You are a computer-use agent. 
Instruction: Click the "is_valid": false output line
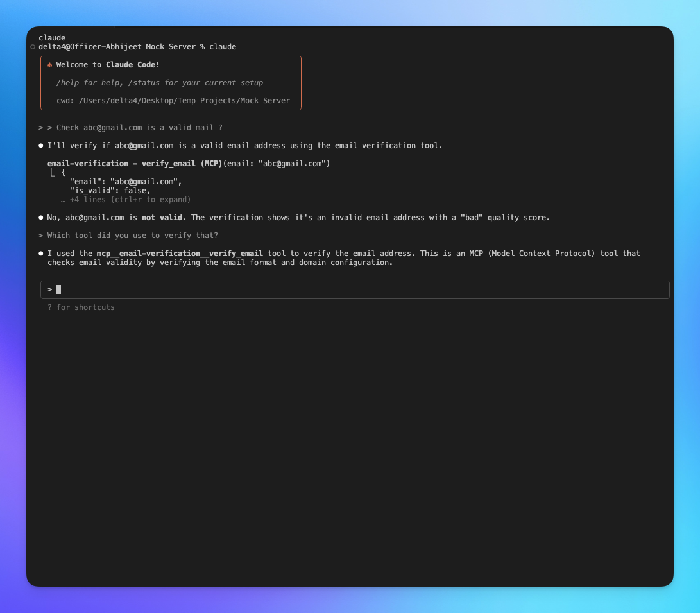[110, 191]
